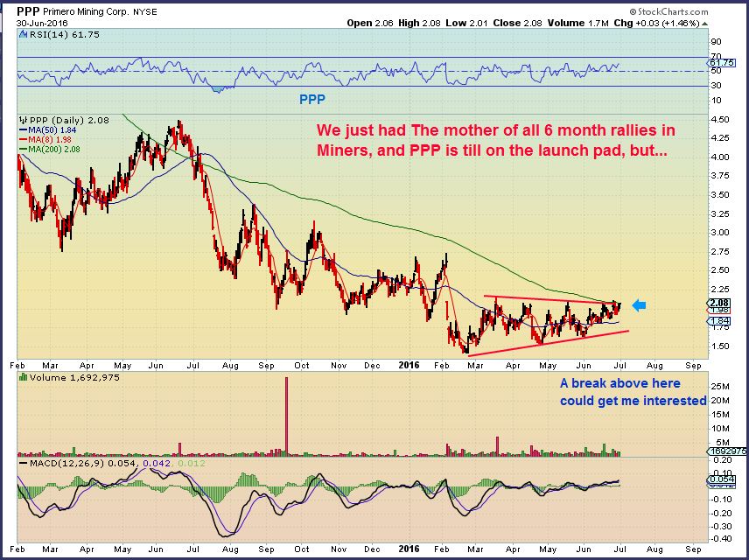Select the red MA(8) line swatch
The image size is (749, 560).
[23, 139]
